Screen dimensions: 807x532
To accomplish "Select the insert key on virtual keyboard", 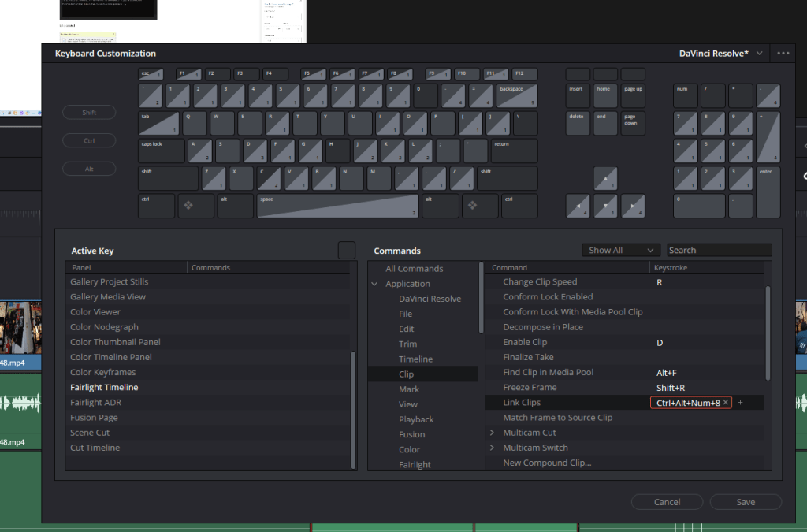I will point(578,96).
